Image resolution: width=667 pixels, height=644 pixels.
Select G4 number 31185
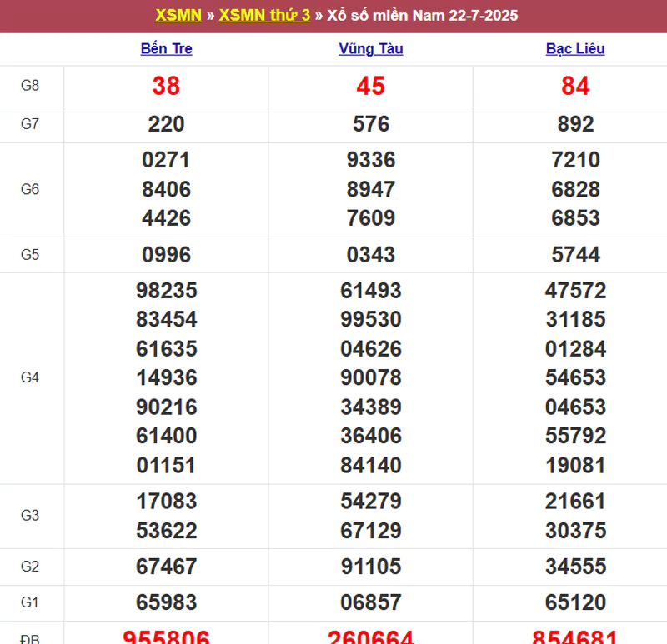click(x=575, y=319)
